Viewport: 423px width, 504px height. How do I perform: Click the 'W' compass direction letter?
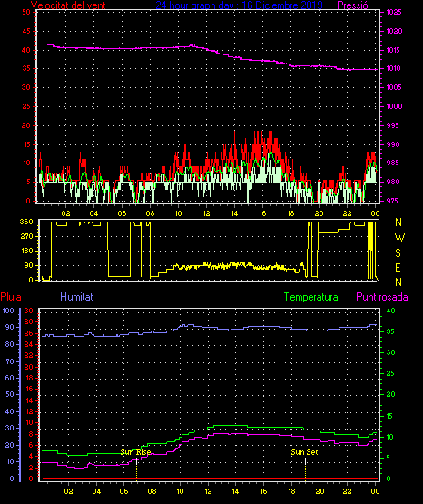point(399,238)
